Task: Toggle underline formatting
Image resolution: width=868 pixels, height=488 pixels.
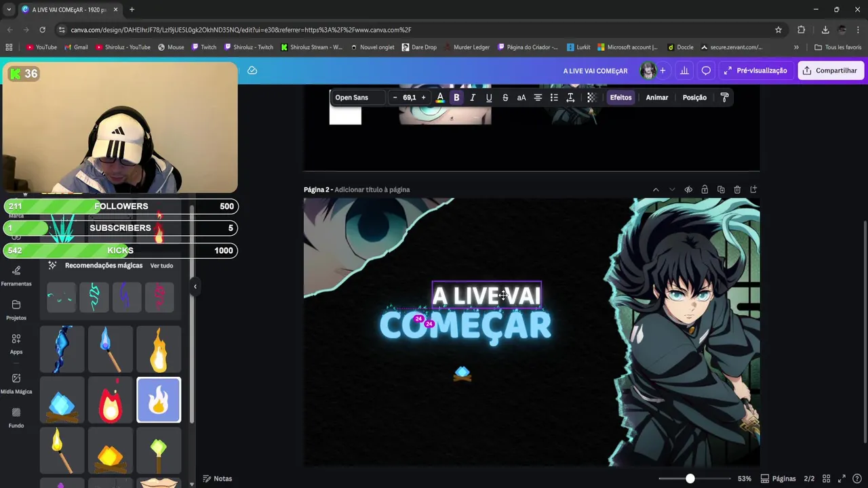Action: (489, 98)
